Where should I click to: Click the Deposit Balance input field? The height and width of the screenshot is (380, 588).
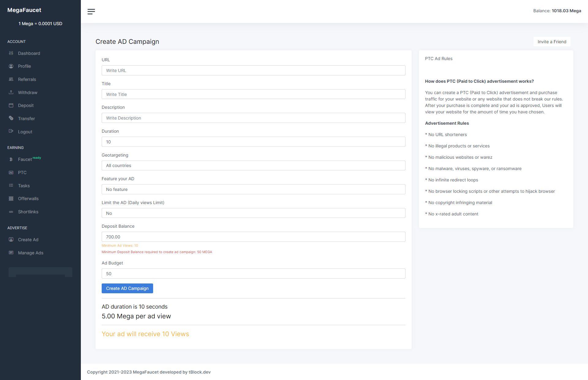(x=253, y=237)
